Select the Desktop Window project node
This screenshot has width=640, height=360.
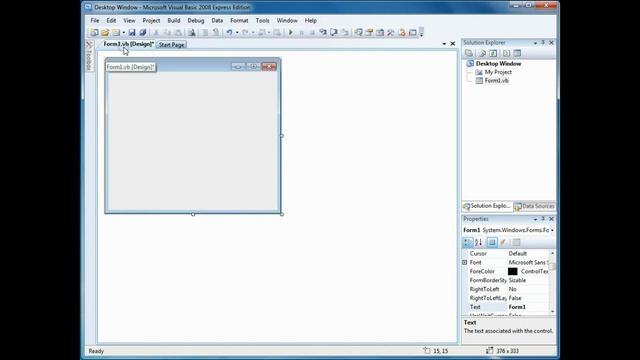pyautogui.click(x=498, y=64)
